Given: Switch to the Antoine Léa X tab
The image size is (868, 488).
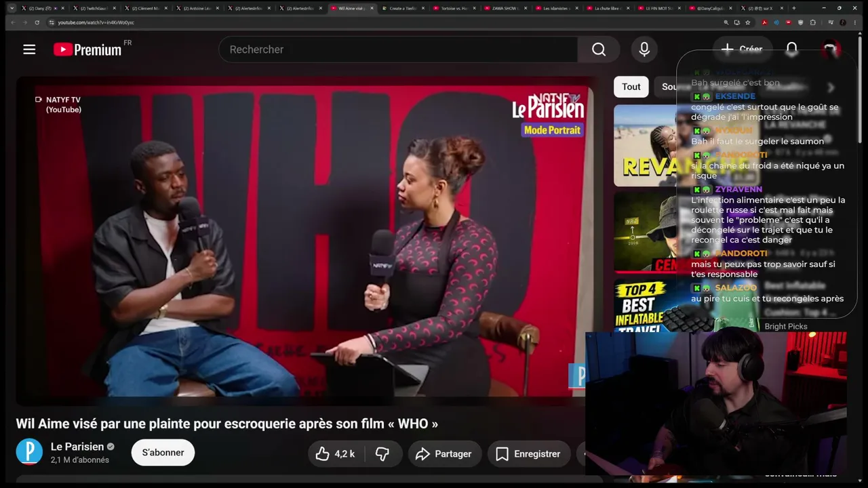Looking at the screenshot, I should tap(197, 8).
